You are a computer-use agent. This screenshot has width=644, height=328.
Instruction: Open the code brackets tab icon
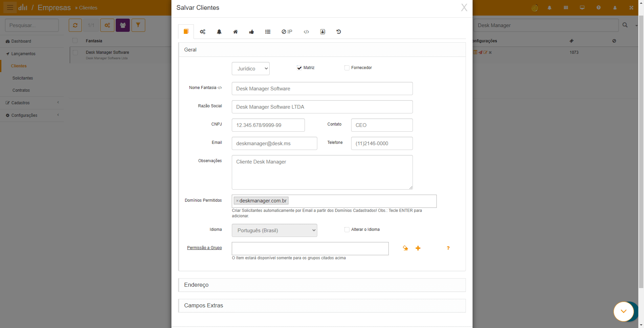click(x=306, y=32)
